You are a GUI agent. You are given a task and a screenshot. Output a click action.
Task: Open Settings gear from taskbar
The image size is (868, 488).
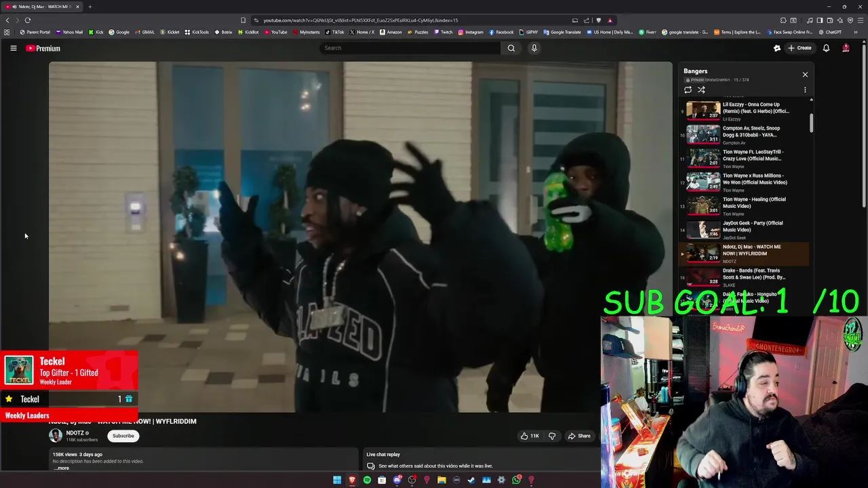coord(501,480)
